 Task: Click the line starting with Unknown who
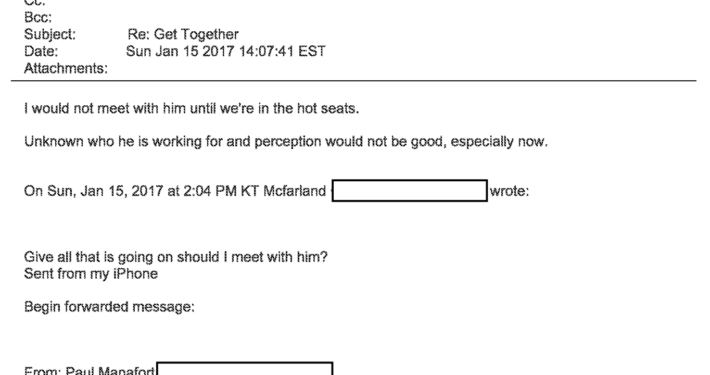(x=286, y=142)
